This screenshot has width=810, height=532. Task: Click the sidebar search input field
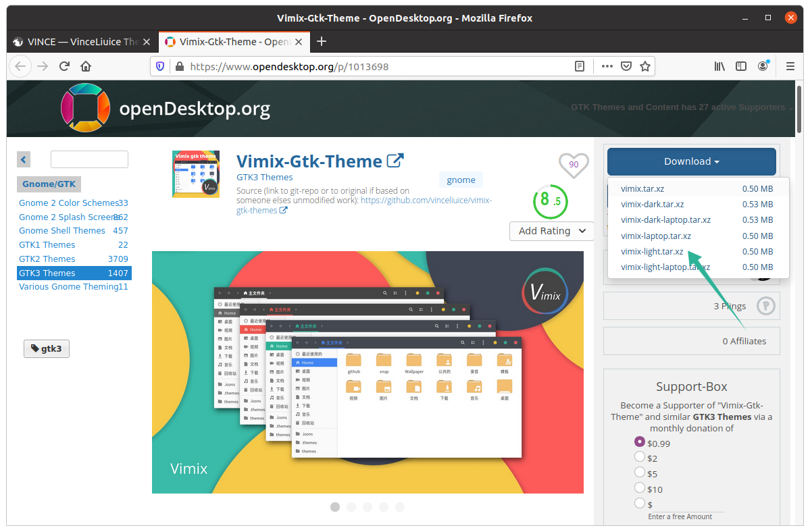pos(89,159)
